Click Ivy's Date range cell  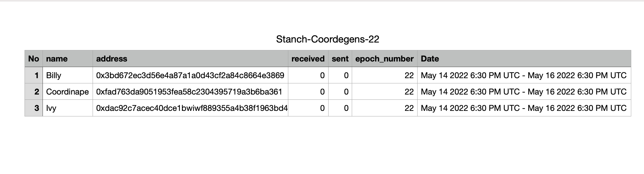(524, 108)
